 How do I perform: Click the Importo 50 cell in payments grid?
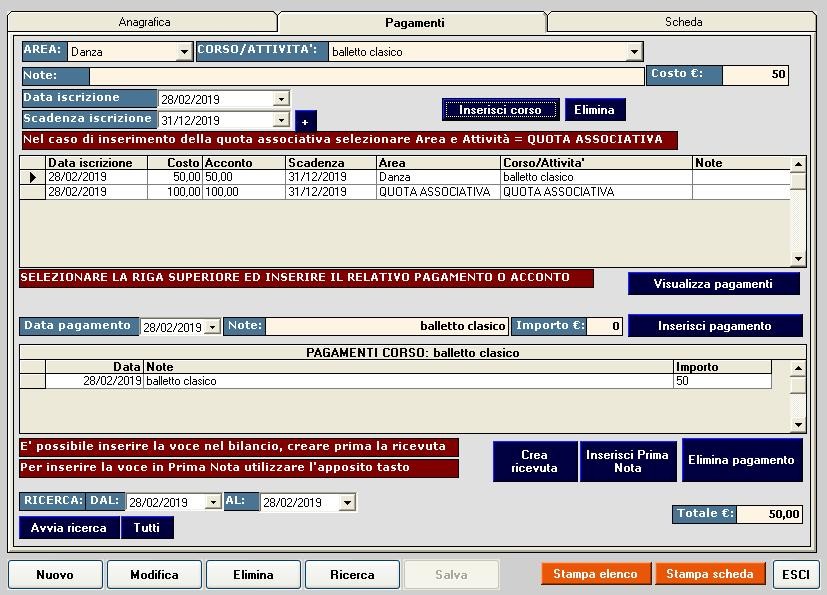point(722,381)
